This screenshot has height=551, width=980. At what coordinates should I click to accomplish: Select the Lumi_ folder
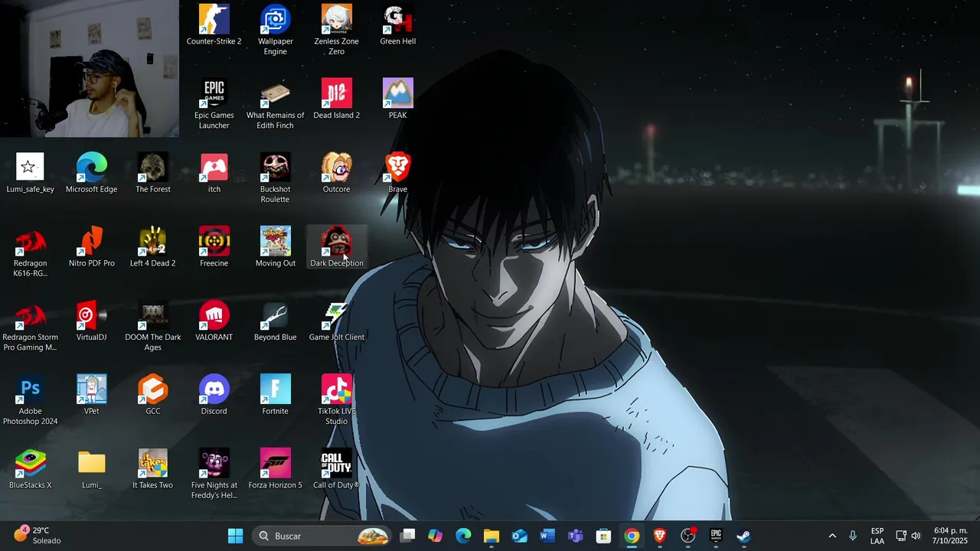pos(91,468)
